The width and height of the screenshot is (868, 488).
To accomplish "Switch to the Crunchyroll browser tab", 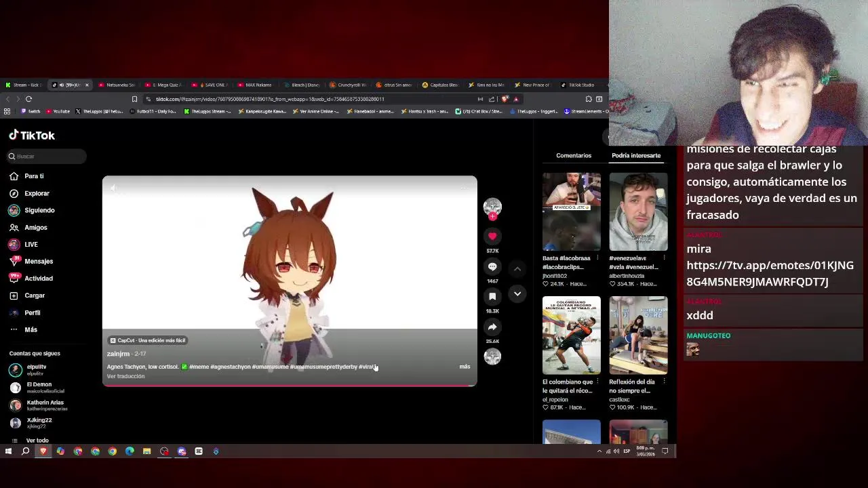I will 348,85.
